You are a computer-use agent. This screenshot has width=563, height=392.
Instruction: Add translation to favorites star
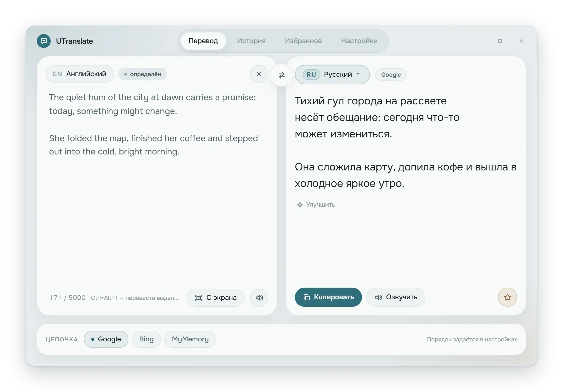(x=507, y=297)
